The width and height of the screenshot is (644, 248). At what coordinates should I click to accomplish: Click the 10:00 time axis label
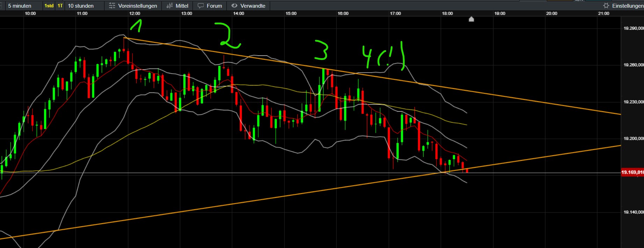(30, 14)
